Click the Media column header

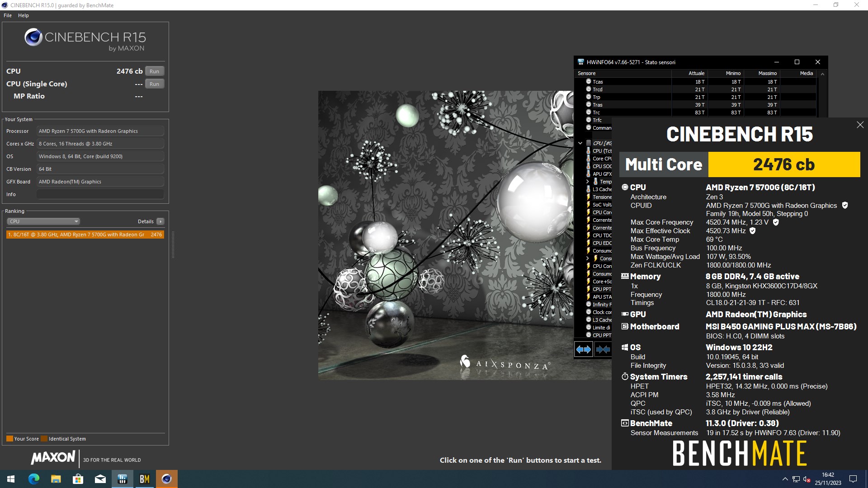tap(799, 73)
